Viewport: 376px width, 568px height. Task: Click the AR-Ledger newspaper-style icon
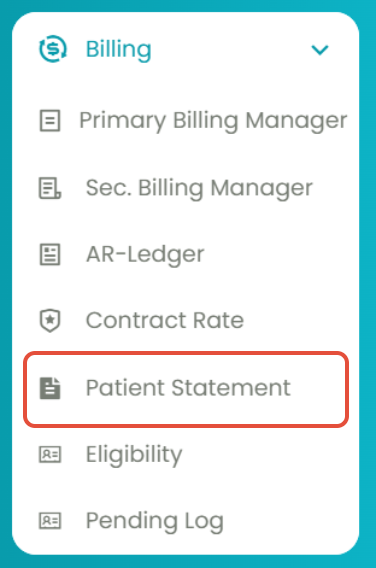click(50, 255)
